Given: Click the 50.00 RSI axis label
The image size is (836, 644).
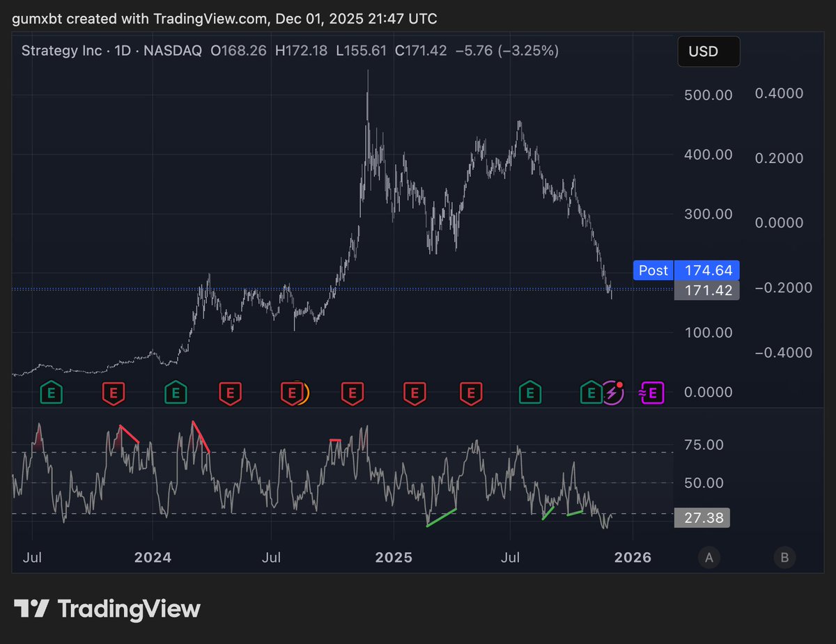Looking at the screenshot, I should click(703, 482).
